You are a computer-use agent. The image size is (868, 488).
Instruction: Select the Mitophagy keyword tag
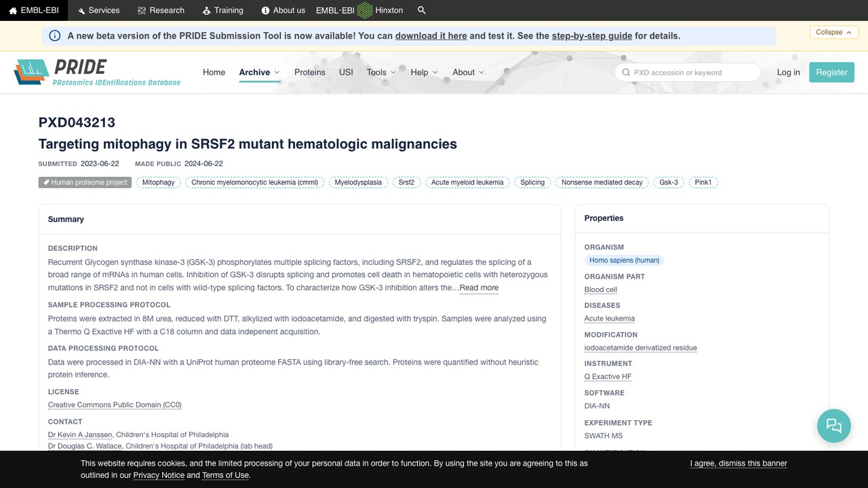click(158, 182)
